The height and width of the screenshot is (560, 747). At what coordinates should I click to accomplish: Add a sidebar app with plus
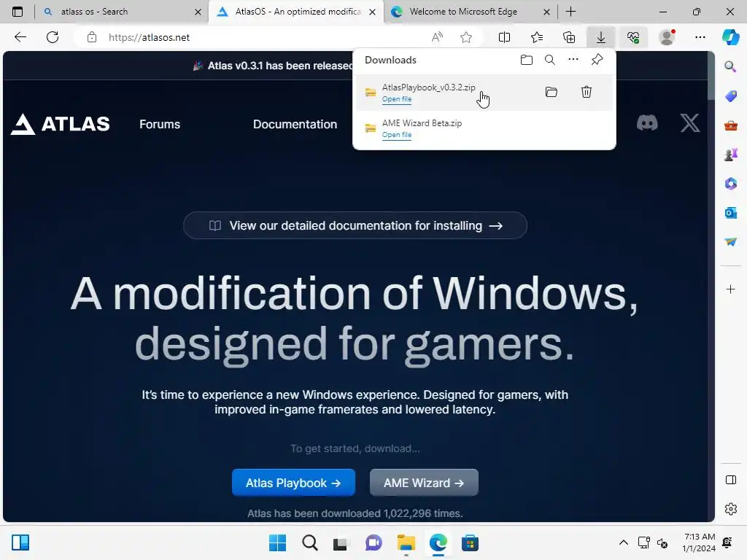click(731, 289)
